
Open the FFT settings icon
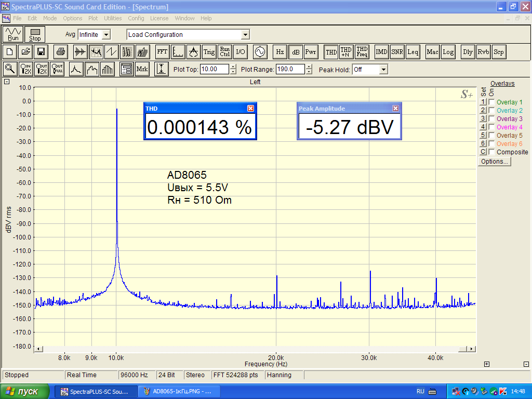pos(162,52)
